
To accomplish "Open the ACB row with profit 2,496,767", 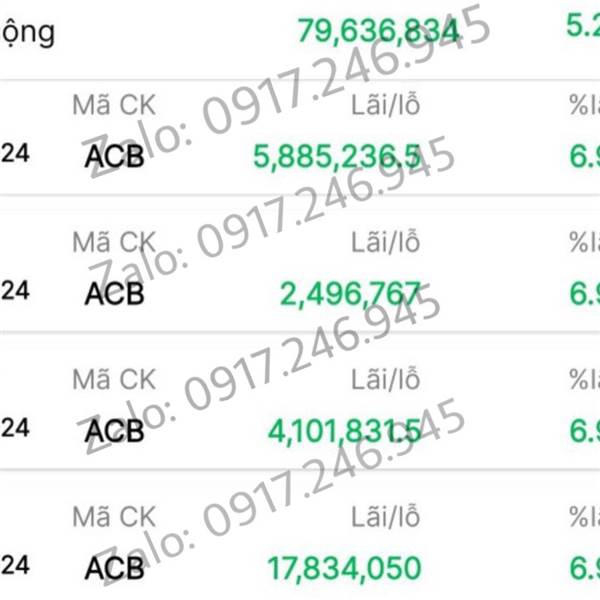I will tap(300, 264).
